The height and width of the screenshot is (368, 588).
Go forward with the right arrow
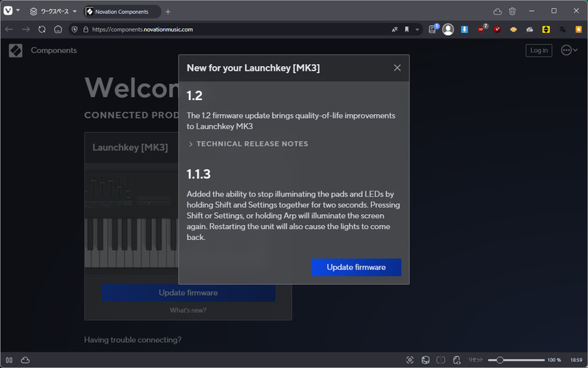point(26,29)
